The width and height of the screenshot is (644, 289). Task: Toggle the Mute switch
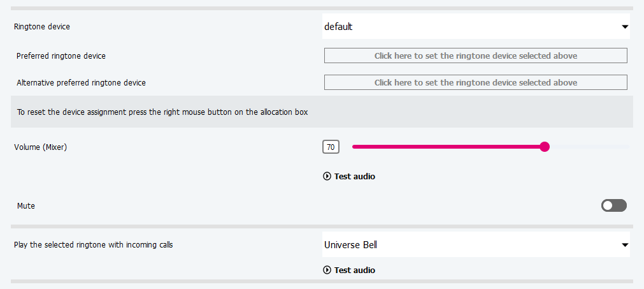pos(614,205)
